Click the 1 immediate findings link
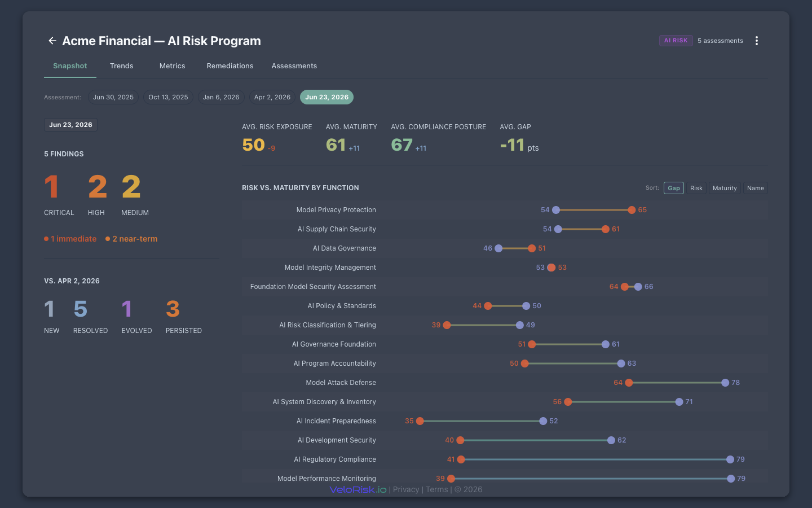Screen dimensions: 812x508 (x=70, y=239)
